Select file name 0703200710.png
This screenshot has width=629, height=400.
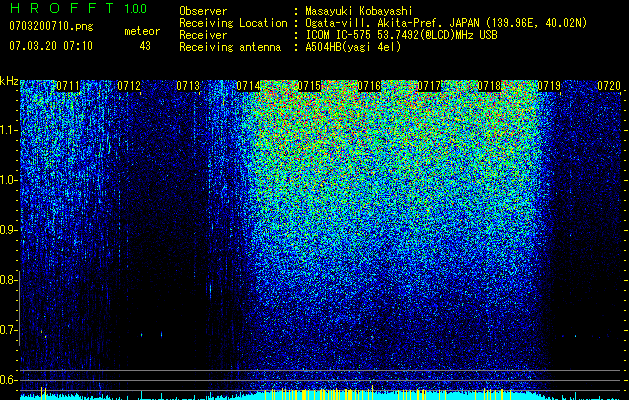[x=51, y=27]
